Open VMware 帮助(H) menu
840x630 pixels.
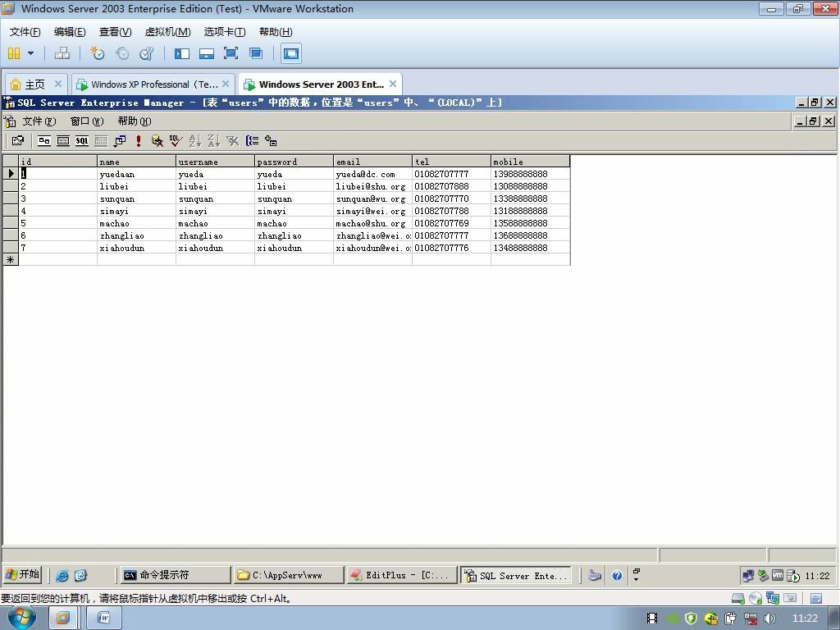276,32
